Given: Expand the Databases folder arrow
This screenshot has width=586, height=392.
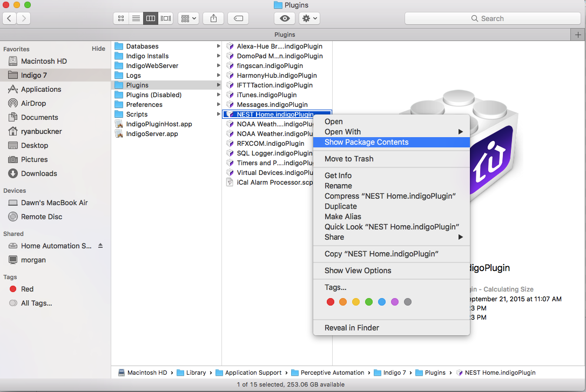Looking at the screenshot, I should click(x=218, y=46).
